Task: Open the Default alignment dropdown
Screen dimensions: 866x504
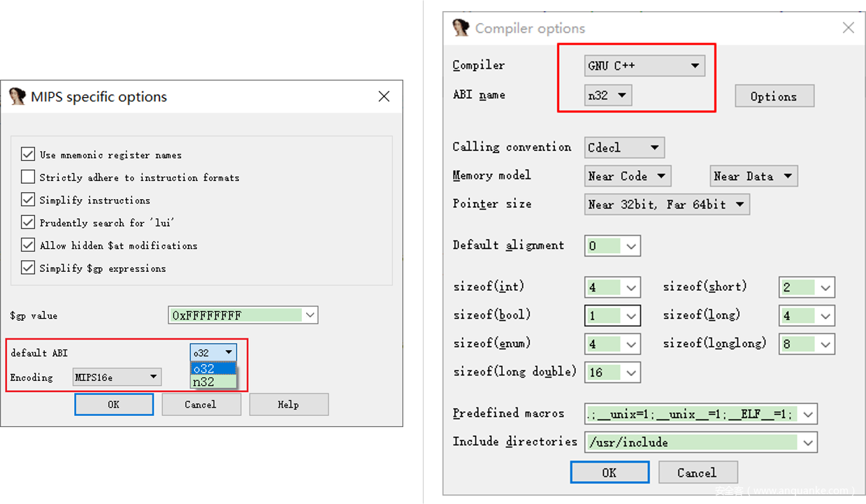Action: (632, 246)
